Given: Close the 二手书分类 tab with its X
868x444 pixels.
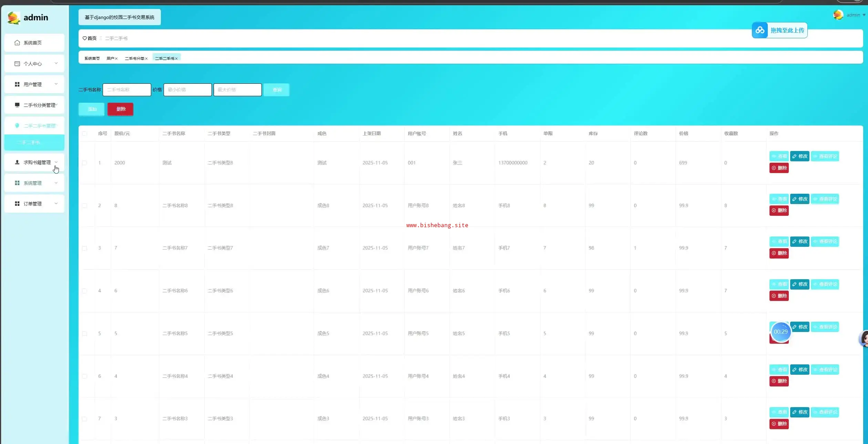Looking at the screenshot, I should coord(146,59).
